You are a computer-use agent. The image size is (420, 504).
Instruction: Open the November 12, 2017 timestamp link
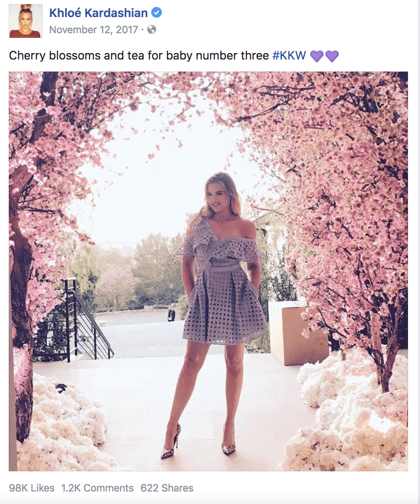tap(94, 30)
